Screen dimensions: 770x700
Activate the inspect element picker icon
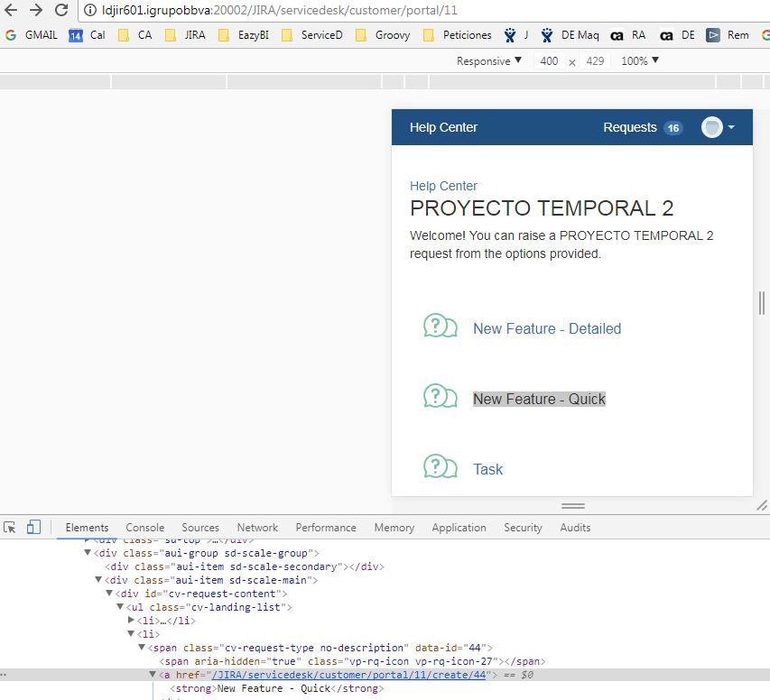(9, 527)
